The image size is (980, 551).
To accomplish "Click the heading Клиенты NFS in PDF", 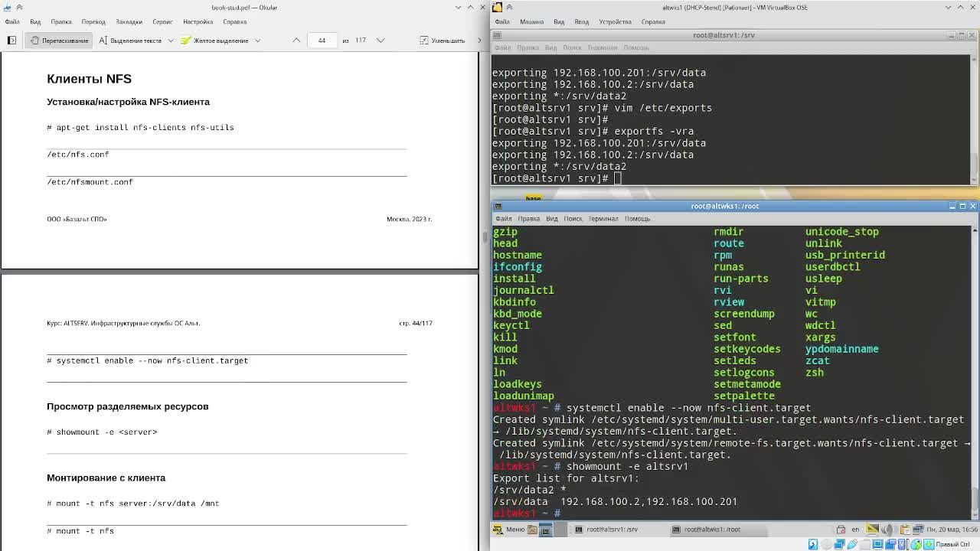I will (89, 79).
